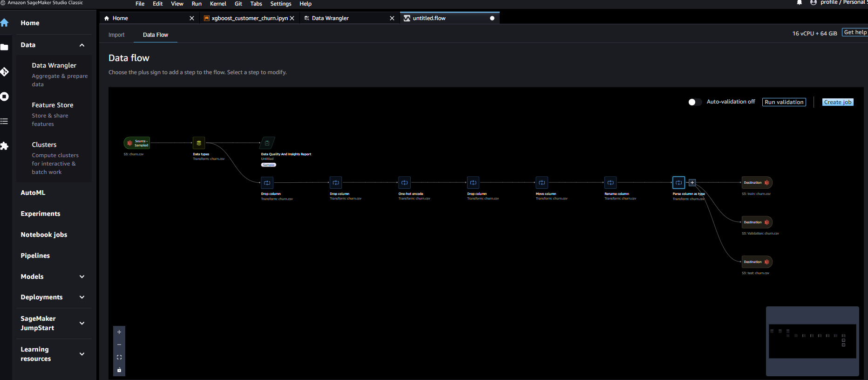Screen dimensions: 868x380
Task: Open the Tabs menu
Action: click(256, 4)
